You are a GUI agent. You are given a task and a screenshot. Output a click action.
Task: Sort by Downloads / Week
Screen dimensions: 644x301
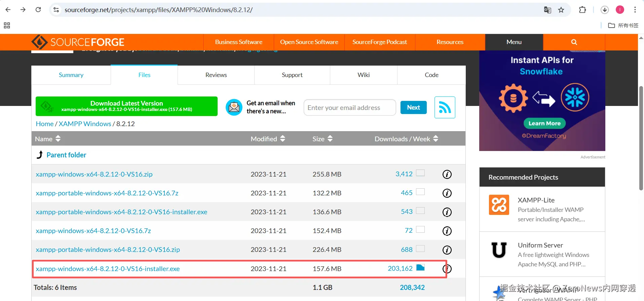(x=406, y=139)
